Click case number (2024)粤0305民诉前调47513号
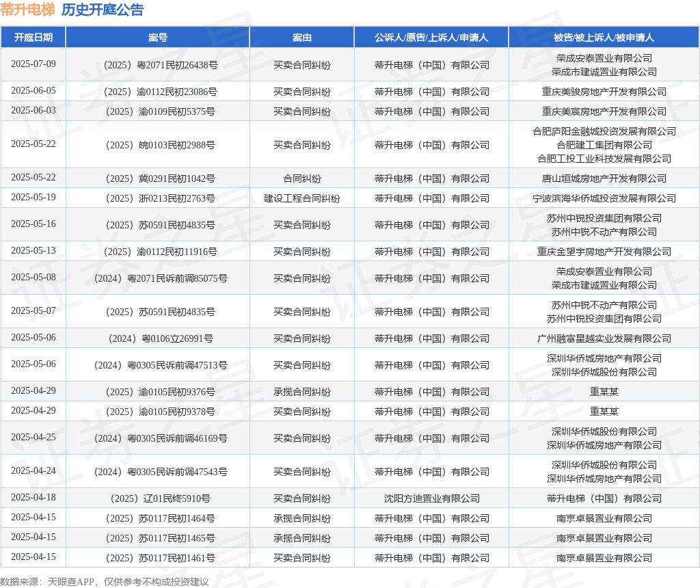The width and height of the screenshot is (700, 588). (x=160, y=365)
